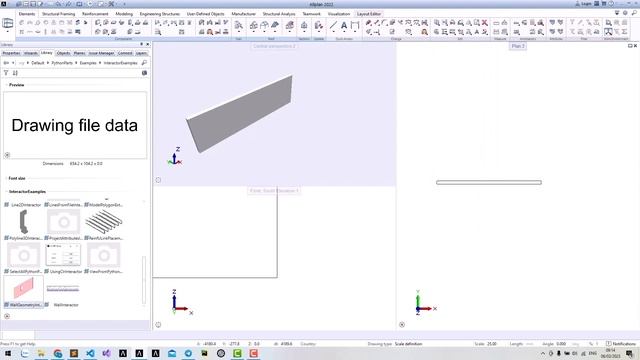Switch to the Structural Framing ribbon tab

[x=58, y=14]
